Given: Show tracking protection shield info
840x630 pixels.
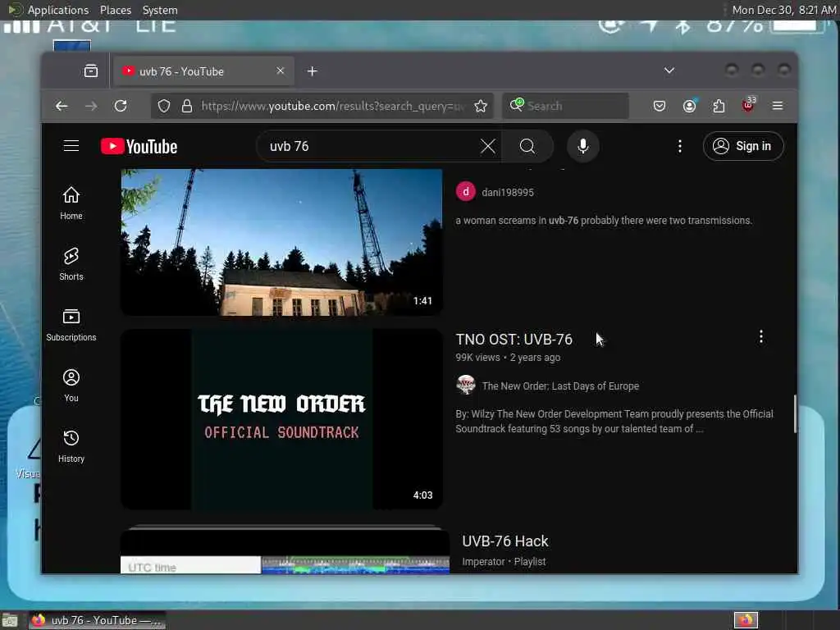Looking at the screenshot, I should click(164, 106).
